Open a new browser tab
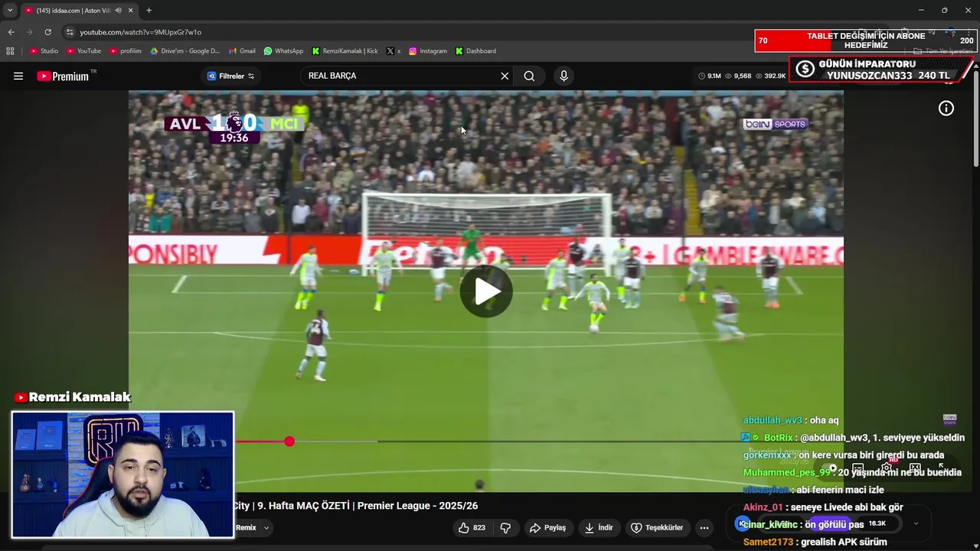Viewport: 980px width, 551px height. (x=149, y=10)
